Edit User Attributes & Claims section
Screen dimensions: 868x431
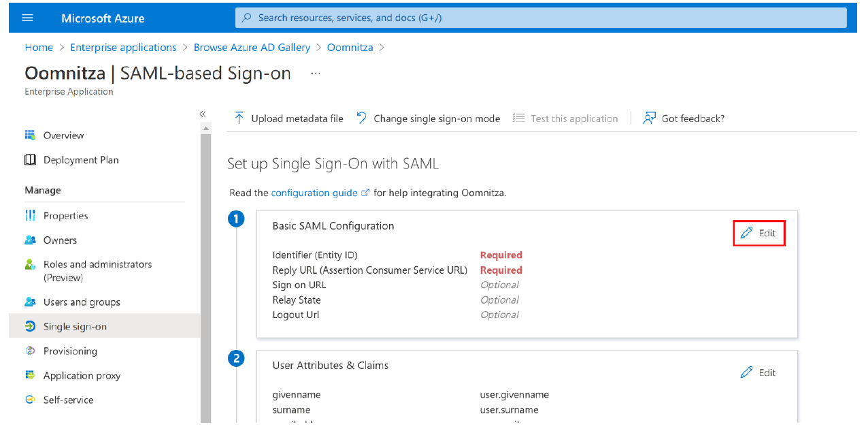pyautogui.click(x=758, y=372)
